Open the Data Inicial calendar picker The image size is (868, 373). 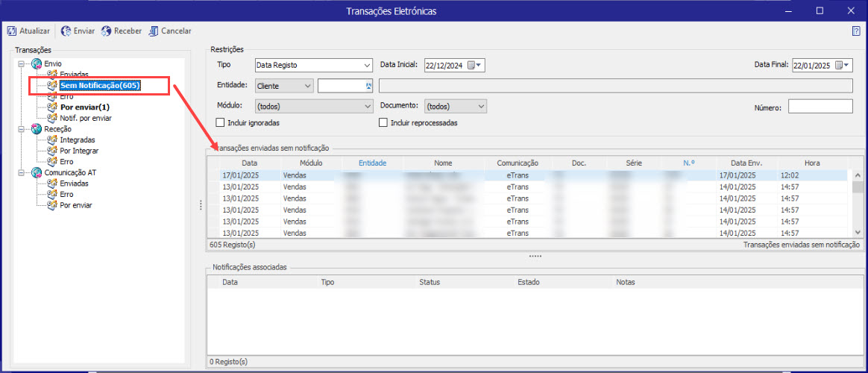click(x=475, y=66)
